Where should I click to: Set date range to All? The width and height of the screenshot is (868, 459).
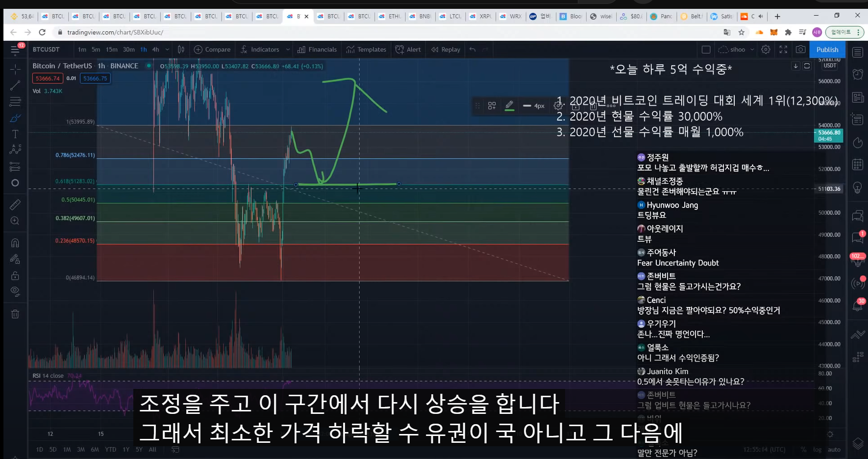[x=152, y=449]
